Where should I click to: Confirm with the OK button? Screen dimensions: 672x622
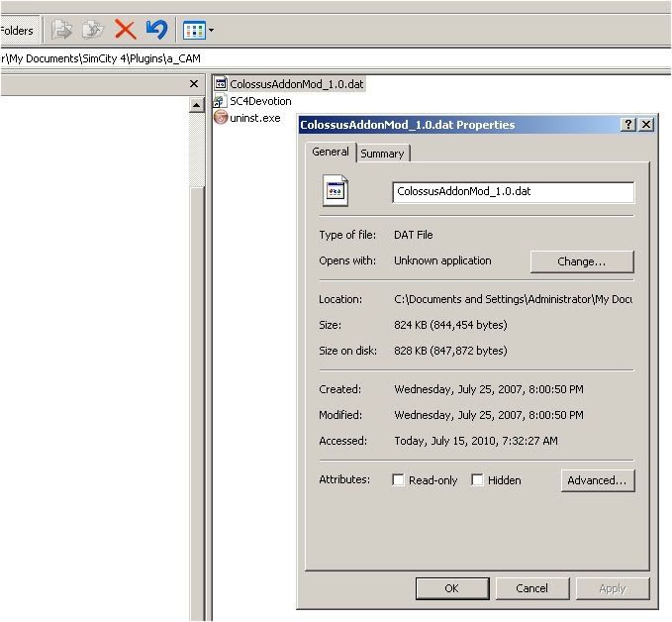[x=452, y=588]
